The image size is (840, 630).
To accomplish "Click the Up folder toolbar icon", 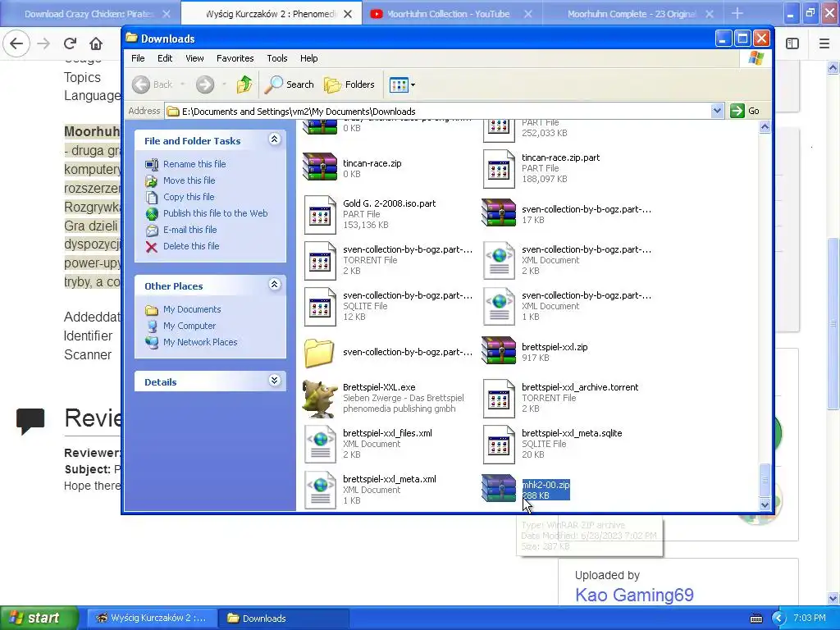I will [x=244, y=84].
